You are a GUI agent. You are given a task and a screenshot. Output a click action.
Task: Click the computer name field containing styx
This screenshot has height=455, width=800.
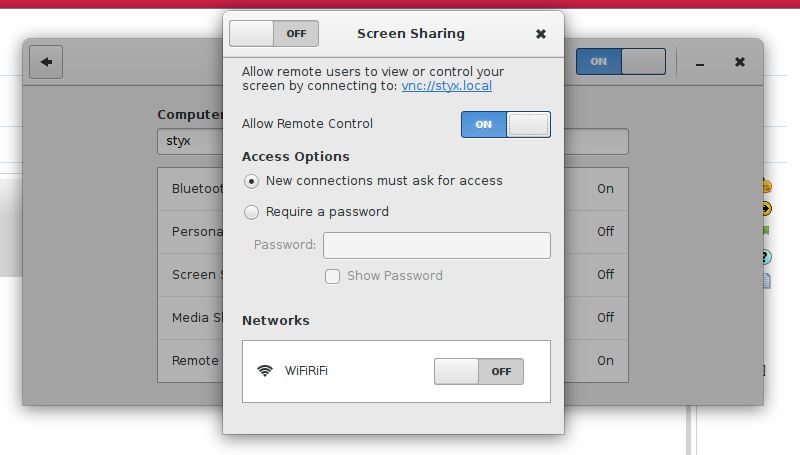click(x=190, y=142)
